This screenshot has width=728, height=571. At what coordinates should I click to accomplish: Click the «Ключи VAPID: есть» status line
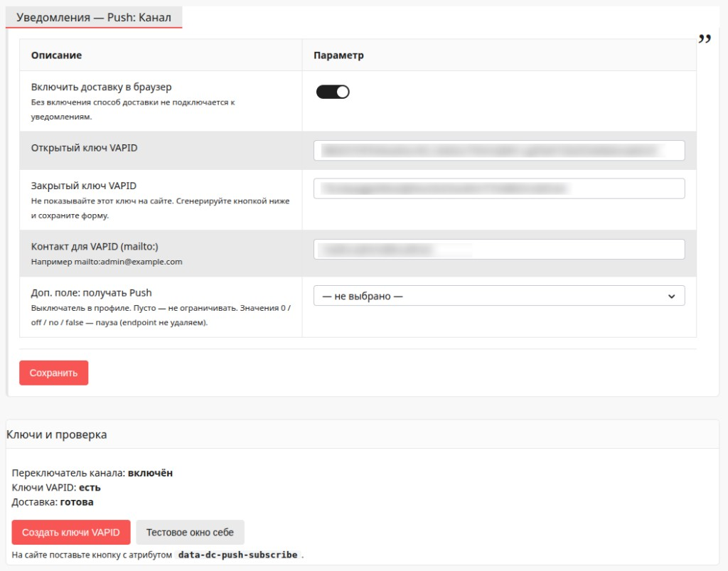click(56, 487)
